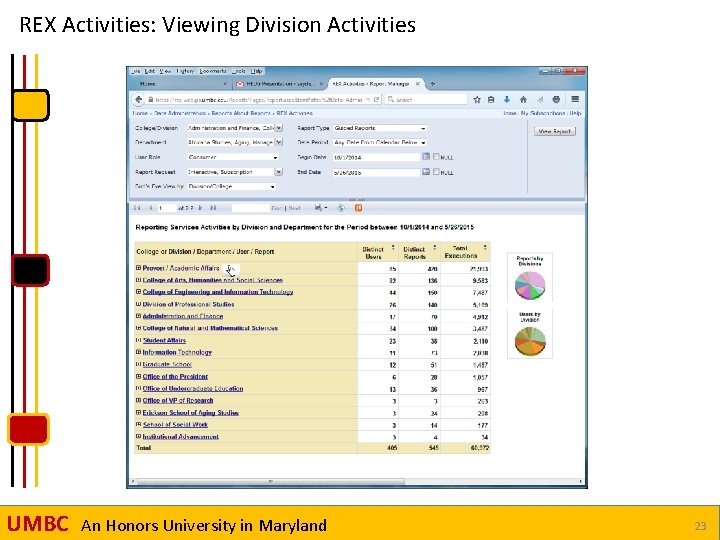Image resolution: width=720 pixels, height=540 pixels.
Task: Go to last report page arrow
Action: (x=213, y=208)
